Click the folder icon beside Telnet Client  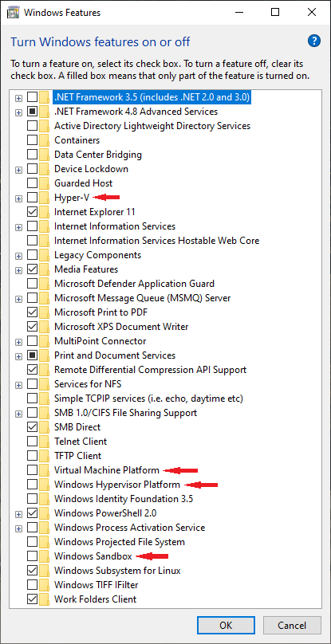coord(45,442)
